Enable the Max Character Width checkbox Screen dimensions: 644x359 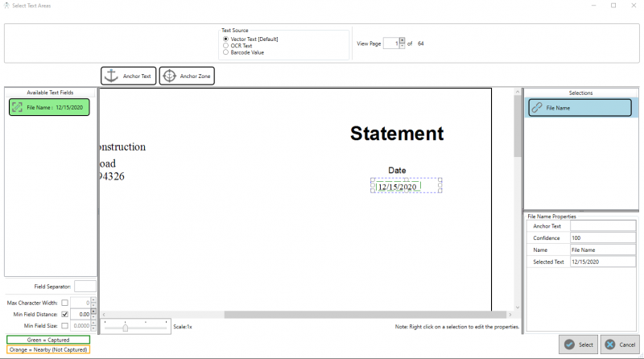[x=64, y=303]
